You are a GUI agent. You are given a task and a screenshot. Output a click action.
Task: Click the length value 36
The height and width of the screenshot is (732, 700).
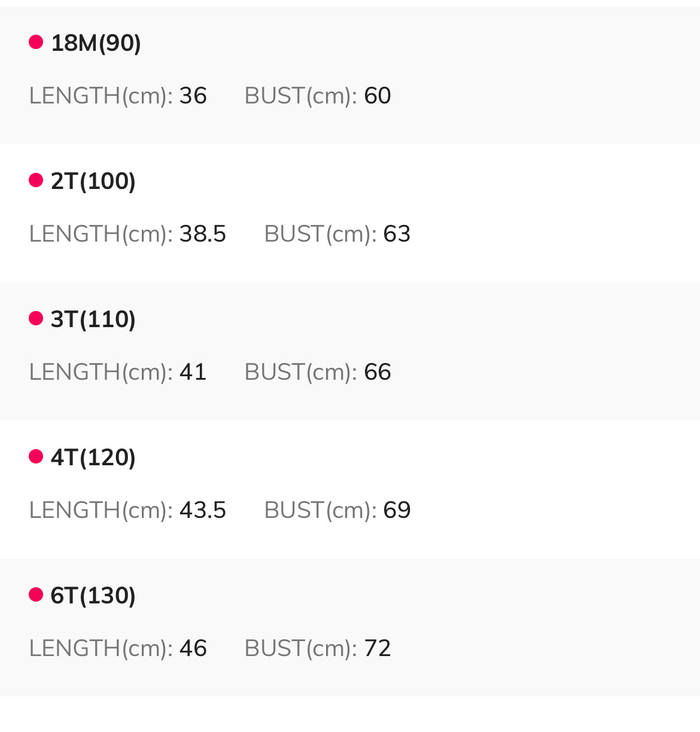tap(193, 96)
